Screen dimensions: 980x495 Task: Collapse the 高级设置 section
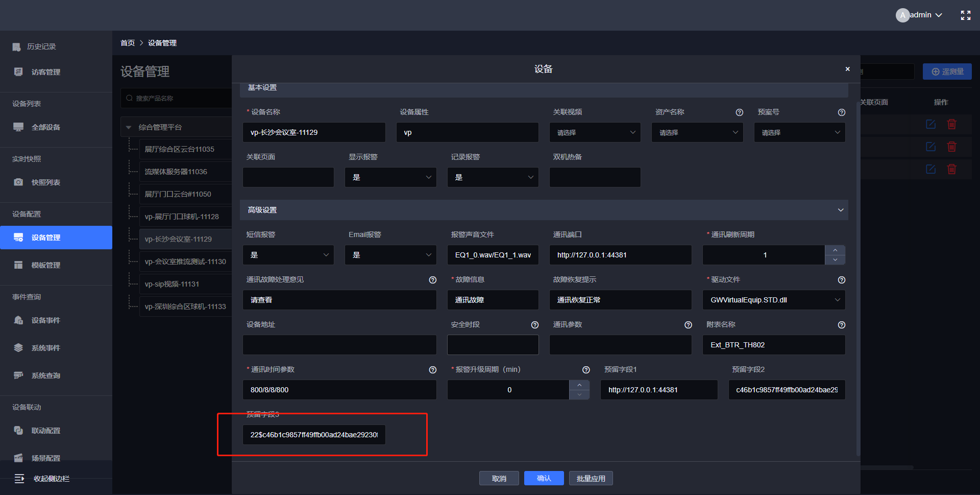click(840, 210)
